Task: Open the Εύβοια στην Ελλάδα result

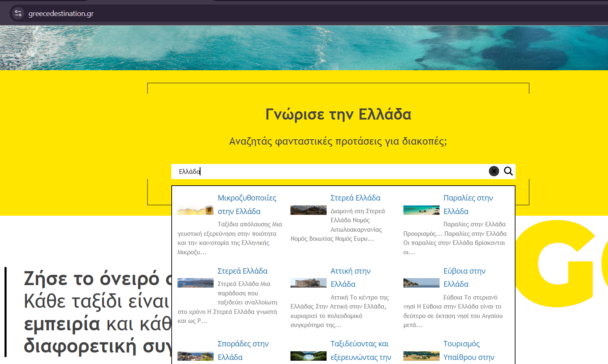Action: (464, 277)
